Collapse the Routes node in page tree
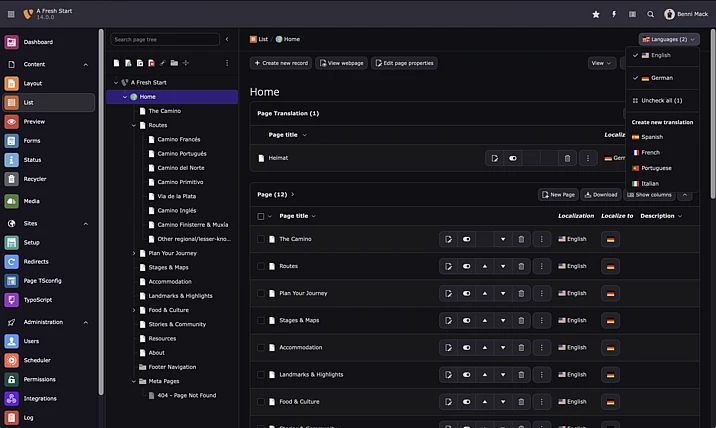Image resolution: width=716 pixels, height=428 pixels. 133,125
